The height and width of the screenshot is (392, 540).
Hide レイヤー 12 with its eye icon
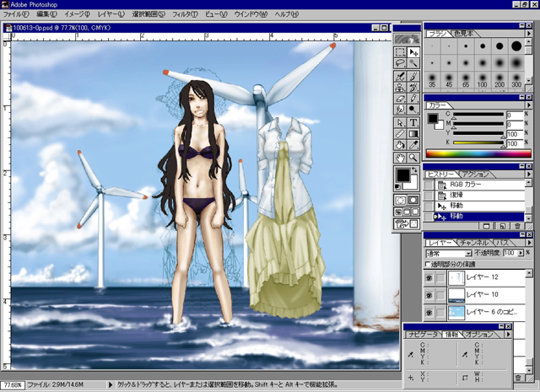click(429, 277)
